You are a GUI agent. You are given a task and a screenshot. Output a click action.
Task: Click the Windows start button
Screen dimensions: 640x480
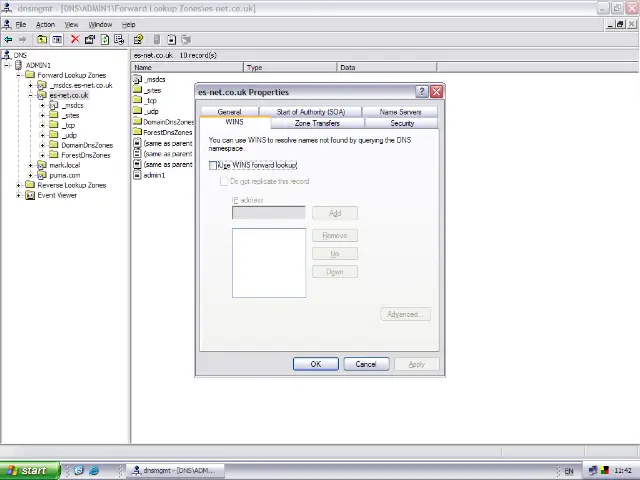point(30,471)
